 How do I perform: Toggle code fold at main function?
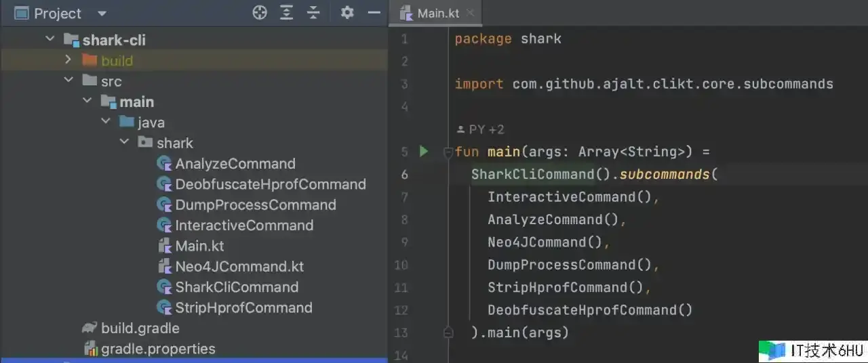(x=448, y=152)
